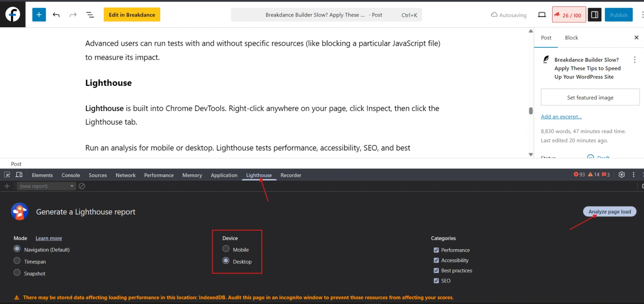
Task: Toggle the settings sidebar panel icon
Action: pos(594,15)
